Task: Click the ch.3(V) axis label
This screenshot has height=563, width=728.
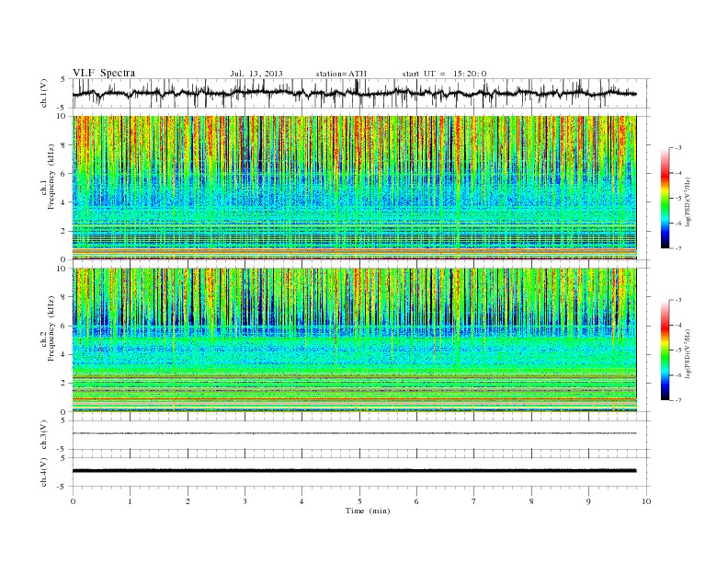Action: [x=44, y=434]
